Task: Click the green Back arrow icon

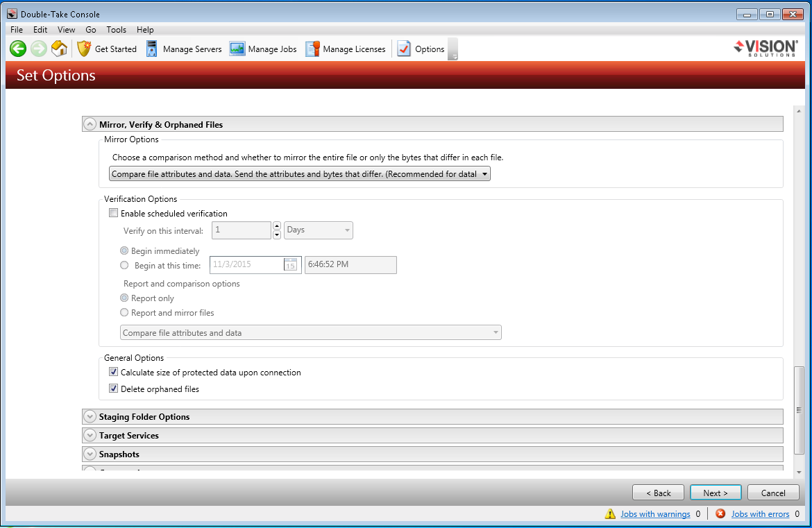Action: pyautogui.click(x=18, y=49)
